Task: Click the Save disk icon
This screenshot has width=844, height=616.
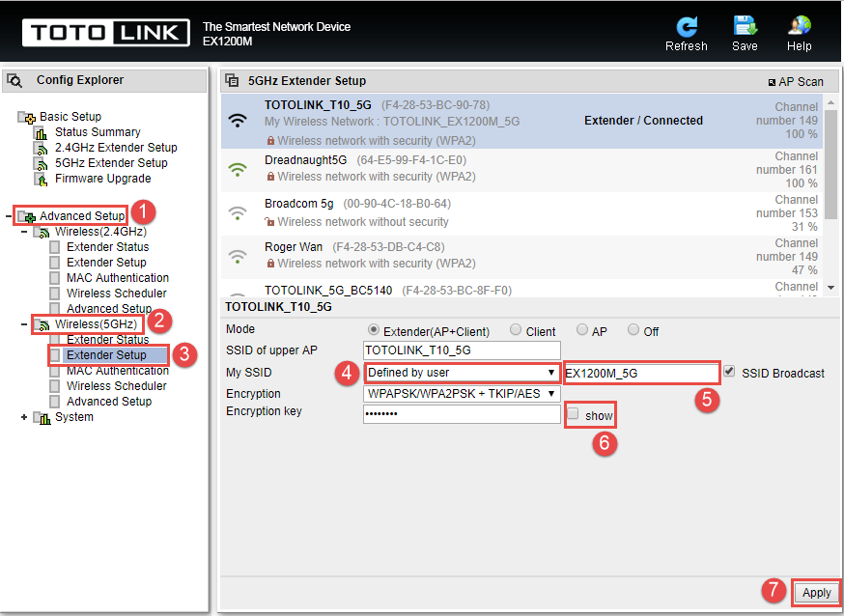Action: (745, 26)
